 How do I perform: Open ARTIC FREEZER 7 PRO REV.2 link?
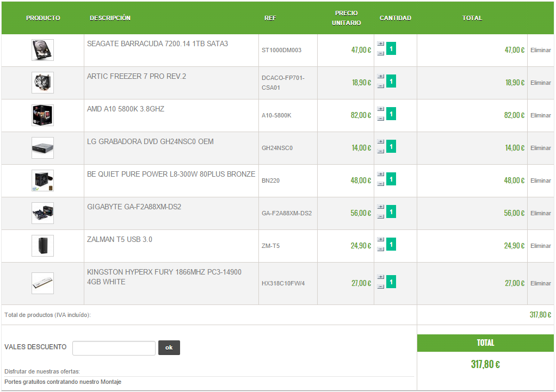137,76
